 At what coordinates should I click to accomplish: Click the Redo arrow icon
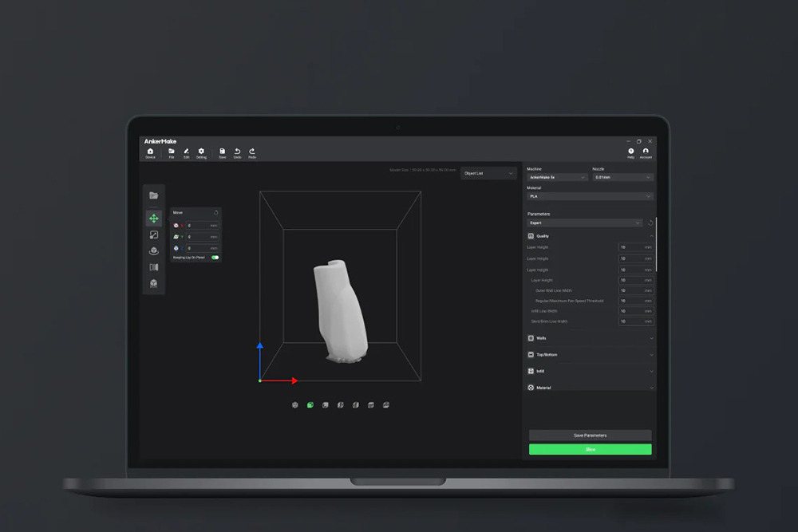click(x=252, y=152)
